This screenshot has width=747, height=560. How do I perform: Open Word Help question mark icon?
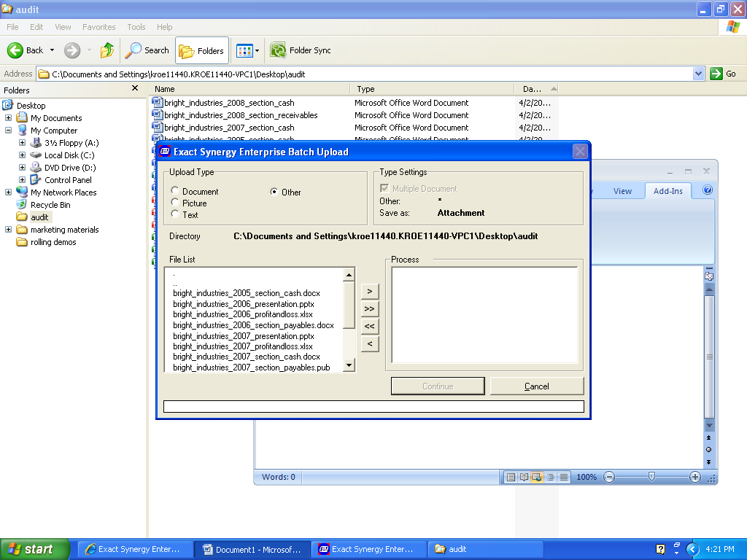[x=708, y=190]
